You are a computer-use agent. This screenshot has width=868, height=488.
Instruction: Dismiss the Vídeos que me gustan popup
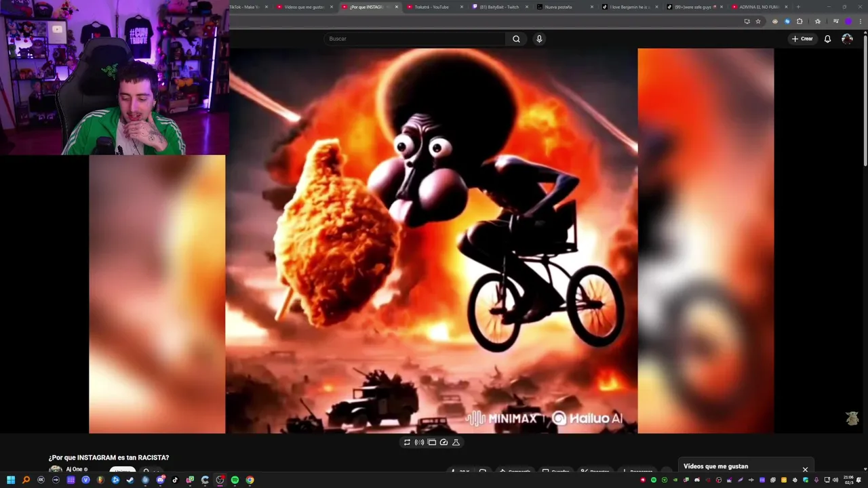pyautogui.click(x=805, y=469)
